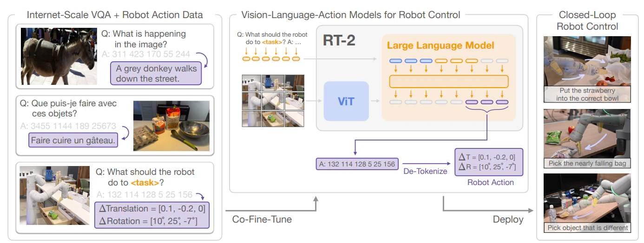Click the 'ΔRotation = [10°, 25°, -7°]' line

coord(148,221)
